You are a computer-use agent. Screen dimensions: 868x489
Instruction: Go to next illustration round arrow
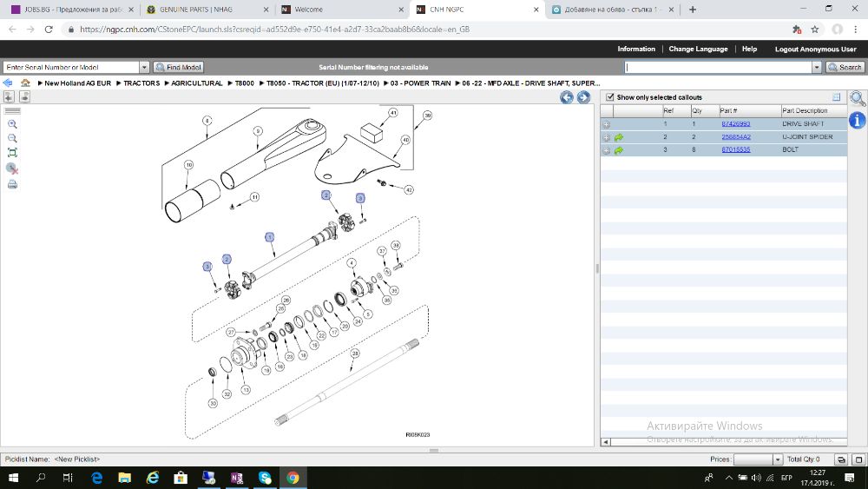pyautogui.click(x=583, y=97)
